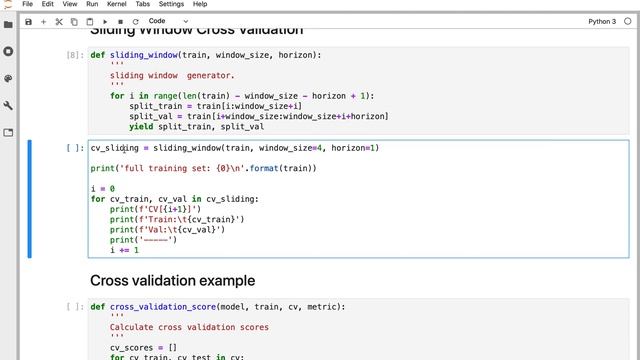
Task: Open the File menu
Action: pos(27,4)
